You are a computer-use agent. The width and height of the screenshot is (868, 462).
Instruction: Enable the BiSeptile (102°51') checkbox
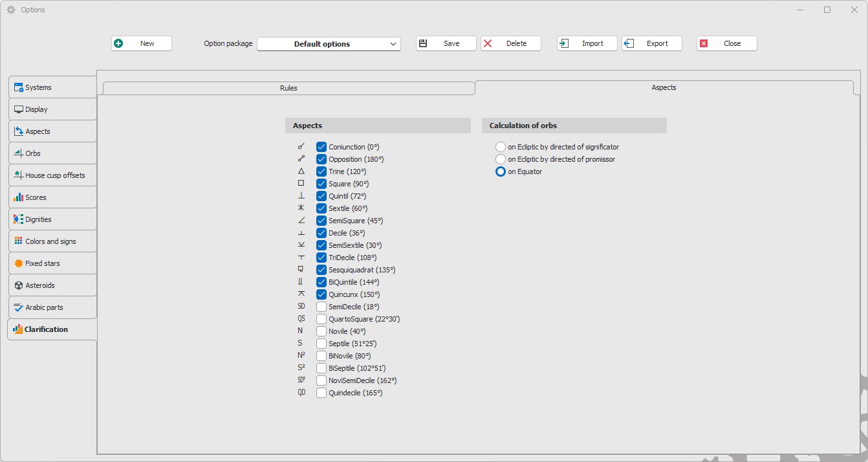[321, 368]
